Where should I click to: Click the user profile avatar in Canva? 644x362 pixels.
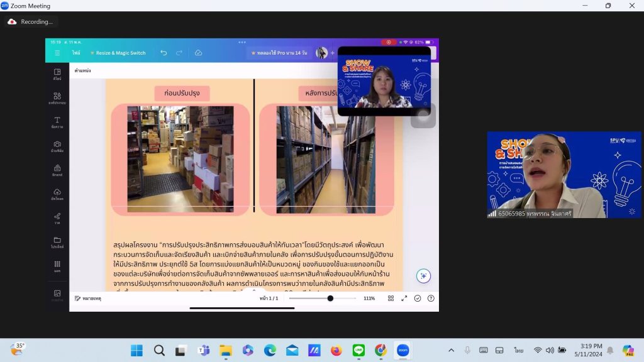[x=321, y=53]
